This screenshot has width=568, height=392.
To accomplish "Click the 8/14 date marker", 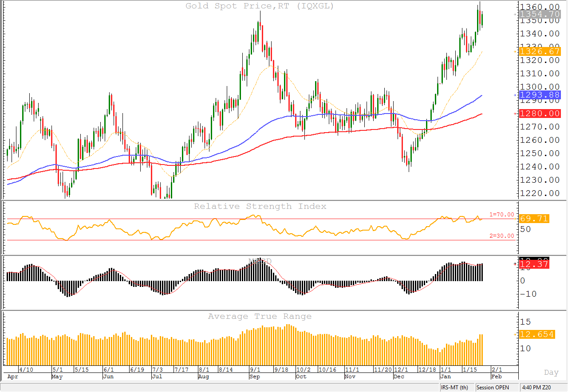I will [225, 369].
